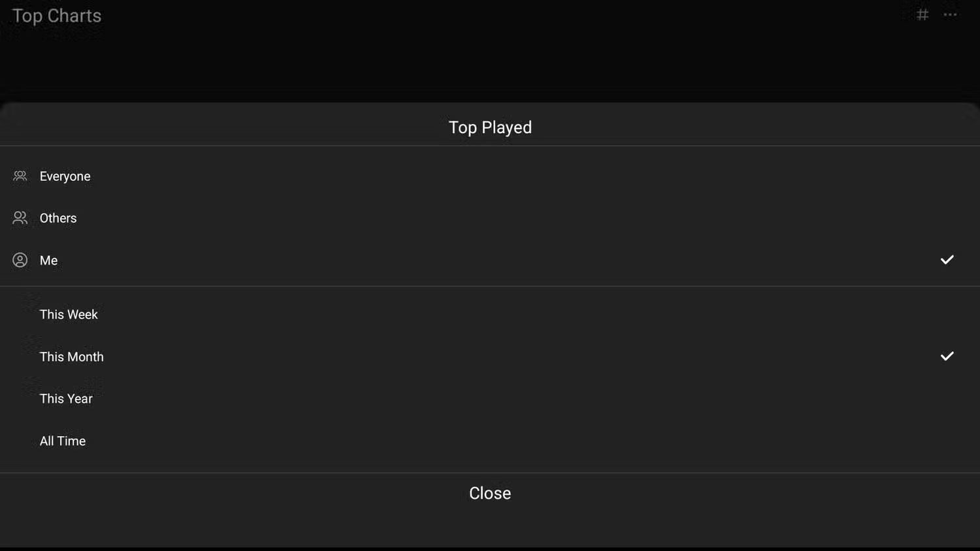This screenshot has height=551, width=980.
Task: Choose the Others option label
Action: coord(58,218)
